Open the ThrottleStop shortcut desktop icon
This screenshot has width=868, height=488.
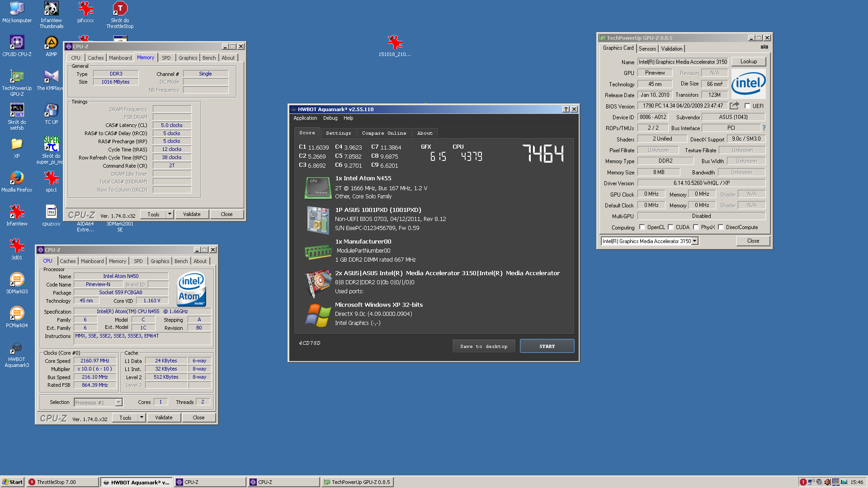pos(120,15)
